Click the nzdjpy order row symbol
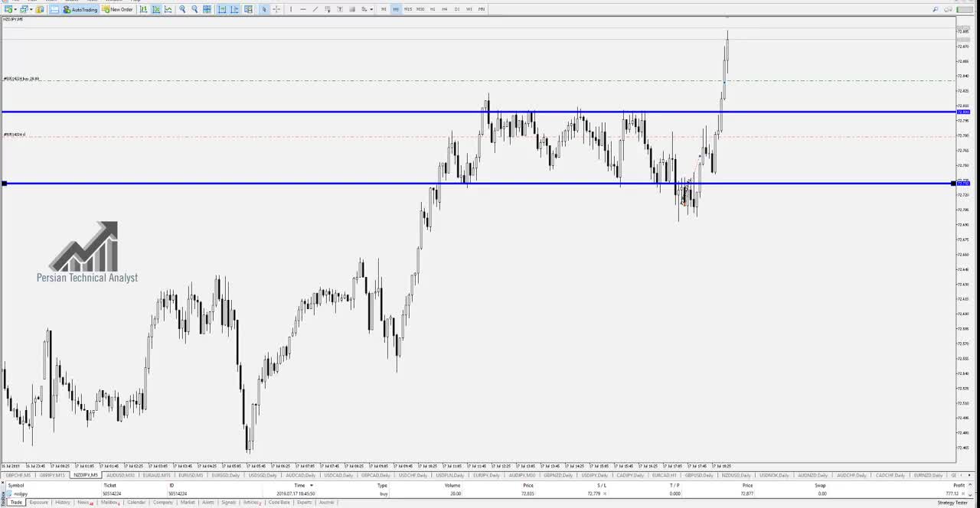Image resolution: width=980 pixels, height=508 pixels. pos(21,493)
